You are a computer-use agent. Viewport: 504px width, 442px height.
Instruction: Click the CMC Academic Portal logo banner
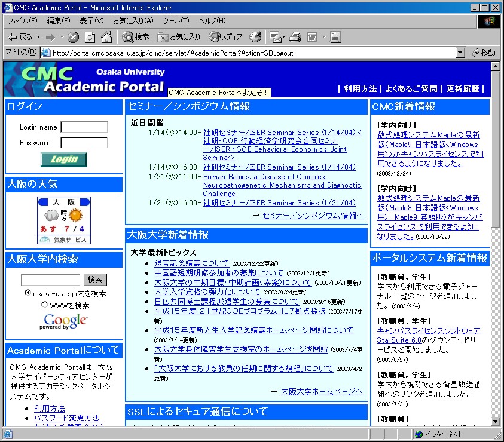point(85,79)
